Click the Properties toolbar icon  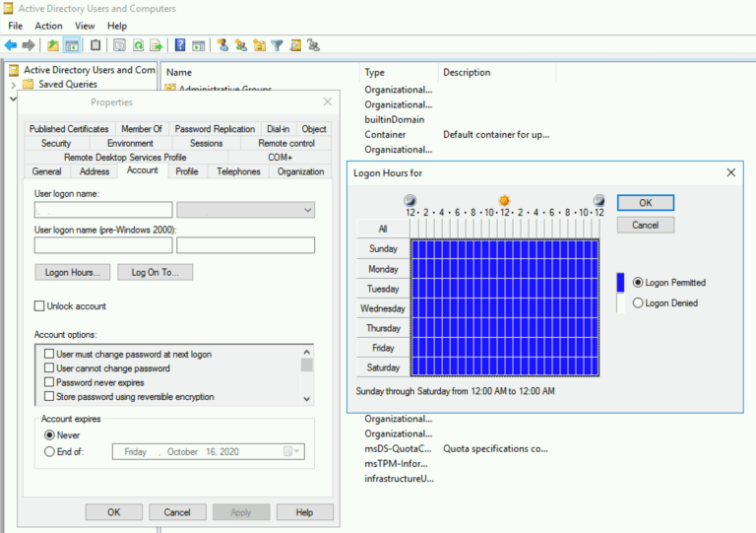[119, 45]
